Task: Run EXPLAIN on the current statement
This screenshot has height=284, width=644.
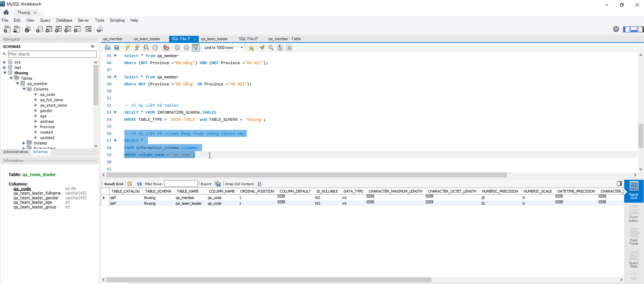Action: (x=146, y=48)
